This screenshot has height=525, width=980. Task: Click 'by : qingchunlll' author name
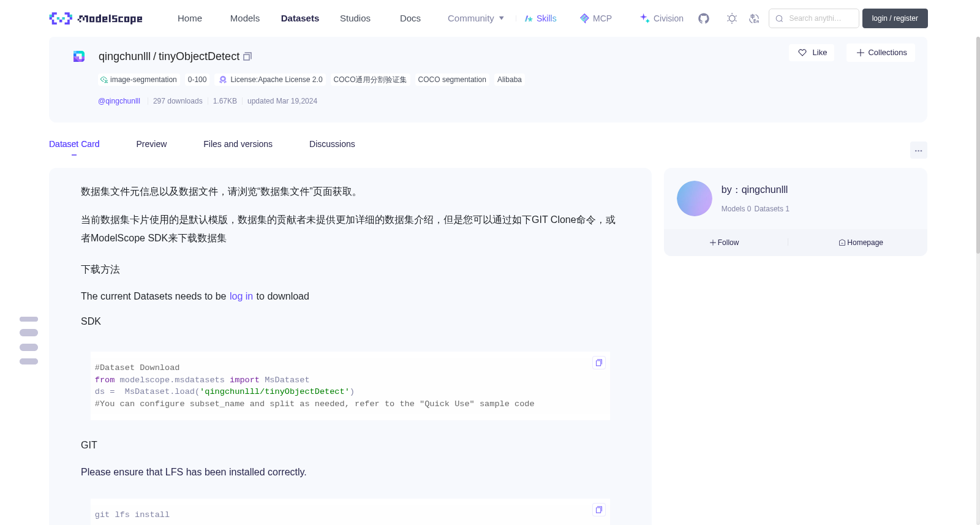point(755,190)
